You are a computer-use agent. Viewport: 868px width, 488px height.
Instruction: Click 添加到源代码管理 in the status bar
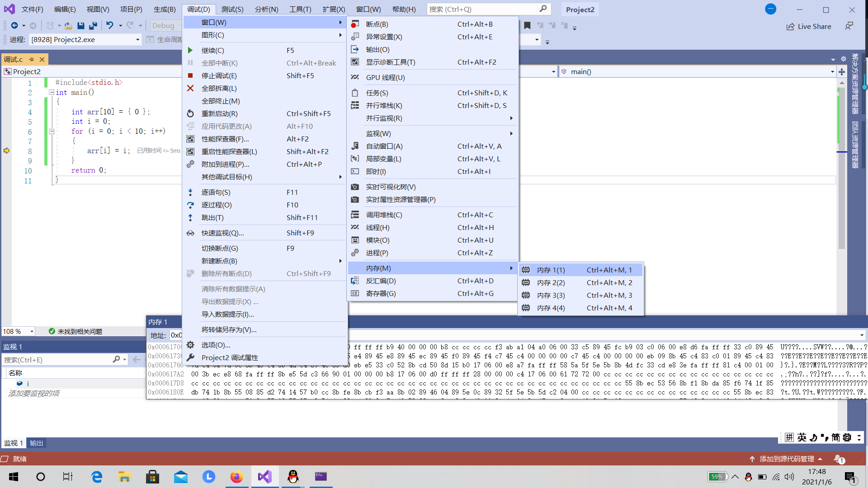pyautogui.click(x=786, y=459)
